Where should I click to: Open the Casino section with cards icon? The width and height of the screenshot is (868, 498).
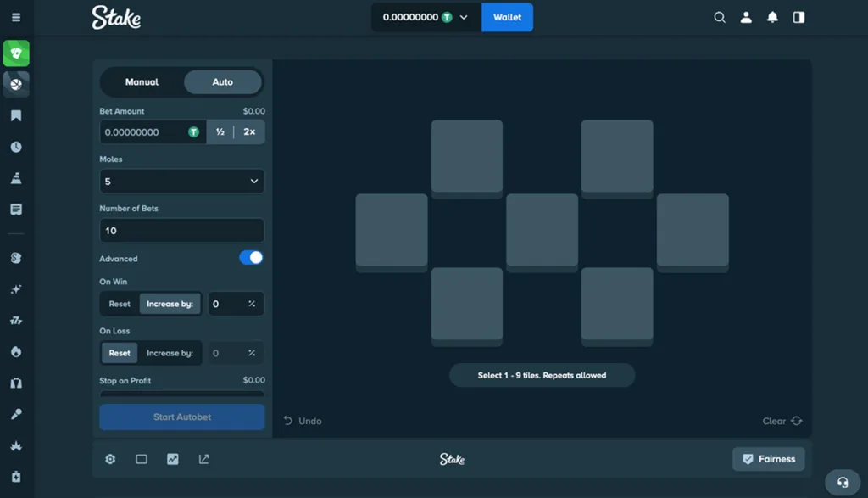tap(16, 53)
